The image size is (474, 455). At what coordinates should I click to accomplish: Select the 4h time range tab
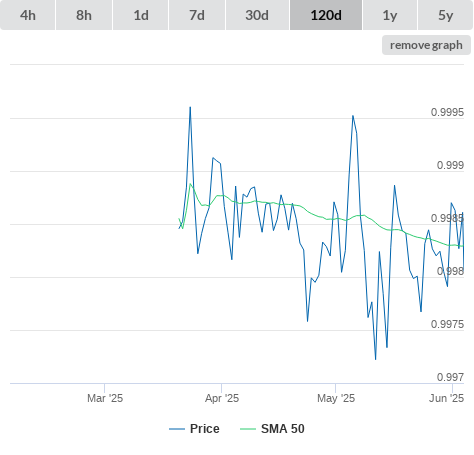[x=28, y=15]
